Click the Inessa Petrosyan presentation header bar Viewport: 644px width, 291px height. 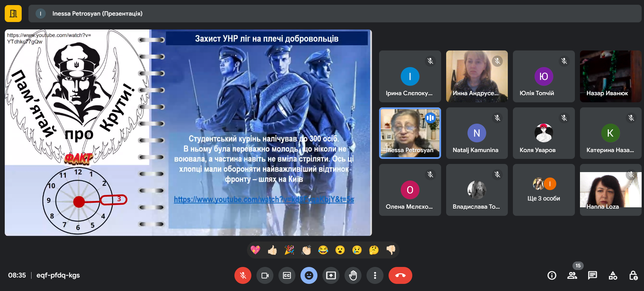click(335, 14)
